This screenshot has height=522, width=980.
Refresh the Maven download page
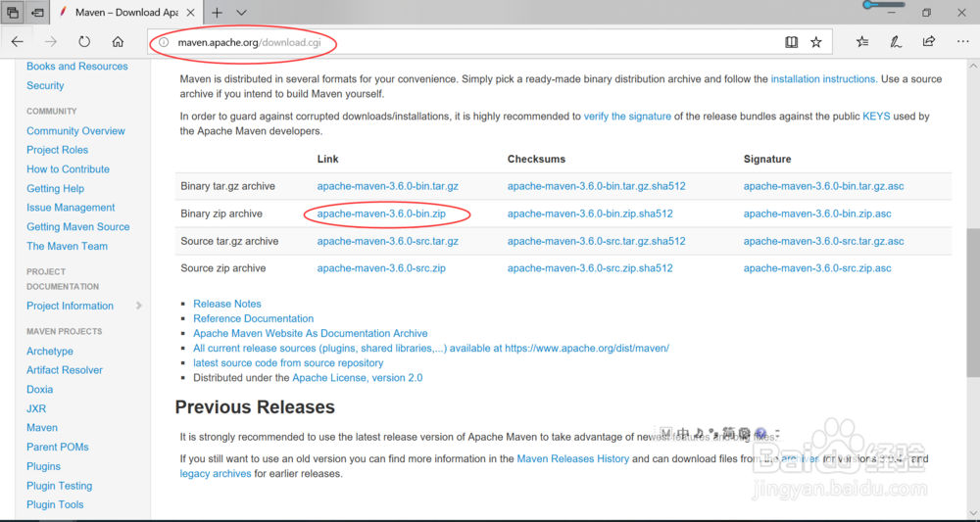pos(84,42)
